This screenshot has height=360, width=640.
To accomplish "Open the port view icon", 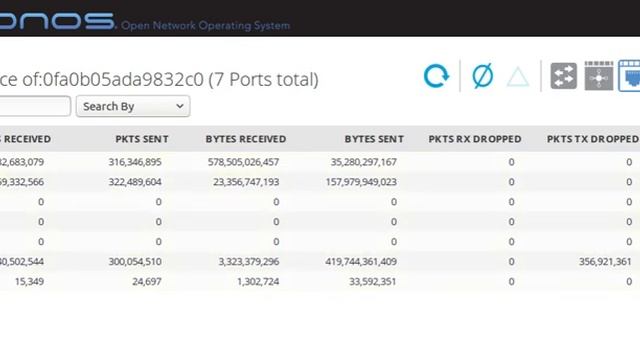I will pyautogui.click(x=629, y=76).
